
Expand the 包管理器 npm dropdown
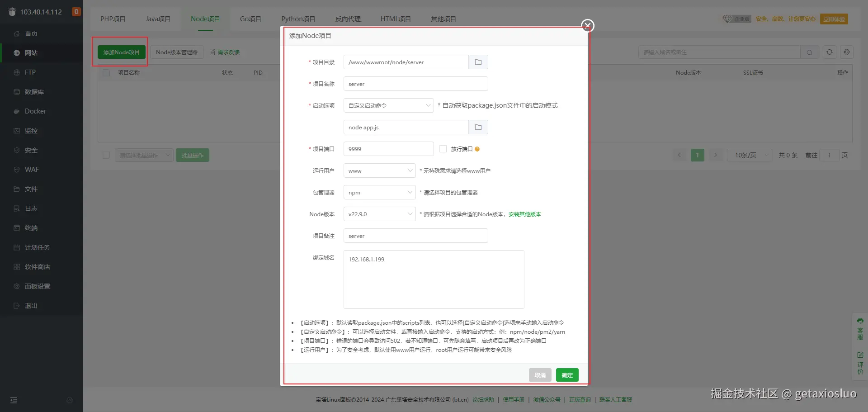380,192
